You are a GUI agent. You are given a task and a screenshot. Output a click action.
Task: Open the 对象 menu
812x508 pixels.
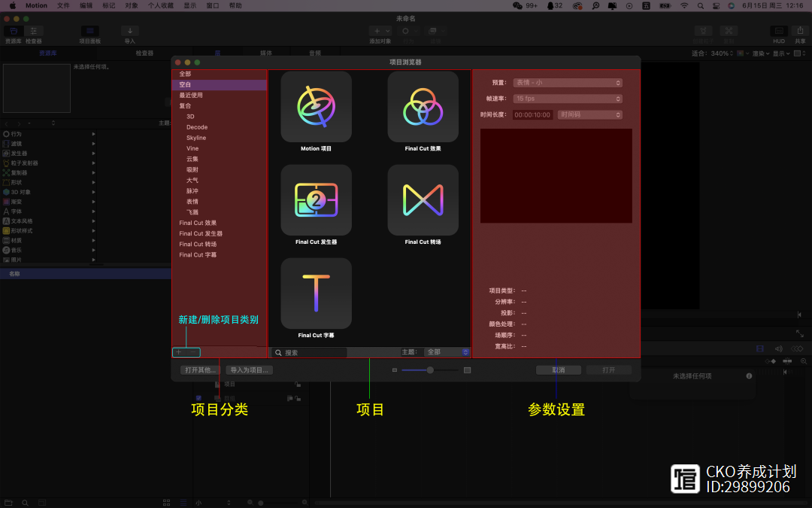click(x=132, y=6)
